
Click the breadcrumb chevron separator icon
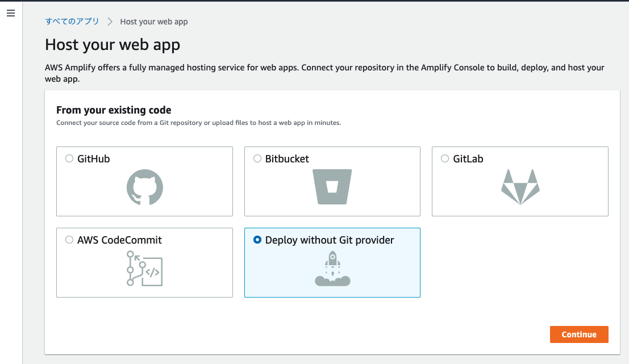click(x=110, y=22)
